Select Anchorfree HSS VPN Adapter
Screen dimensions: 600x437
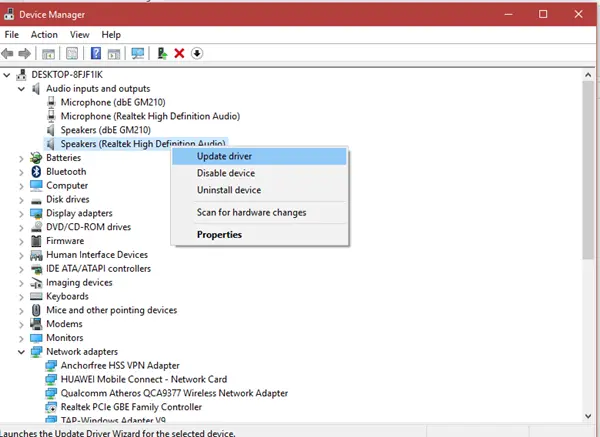(x=120, y=365)
